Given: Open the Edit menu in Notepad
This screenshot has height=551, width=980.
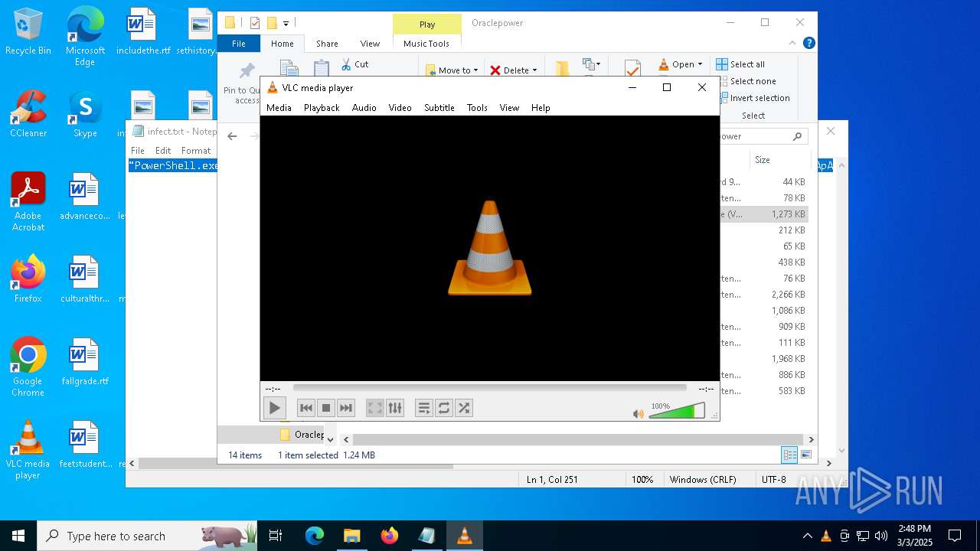Looking at the screenshot, I should (x=163, y=151).
